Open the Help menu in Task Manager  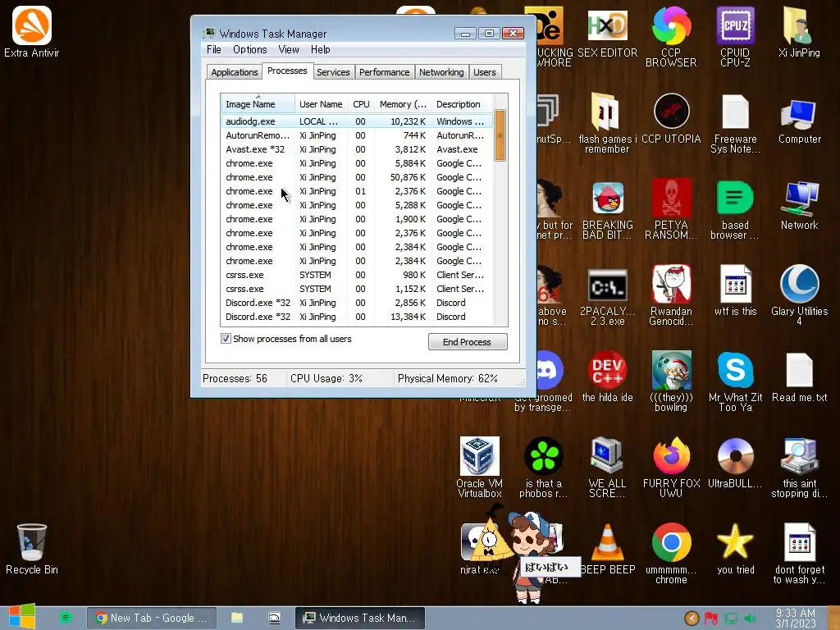[321, 49]
